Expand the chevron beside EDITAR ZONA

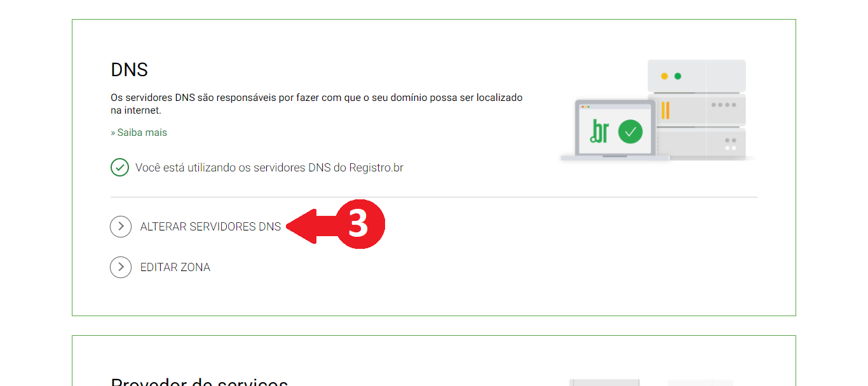[x=121, y=267]
